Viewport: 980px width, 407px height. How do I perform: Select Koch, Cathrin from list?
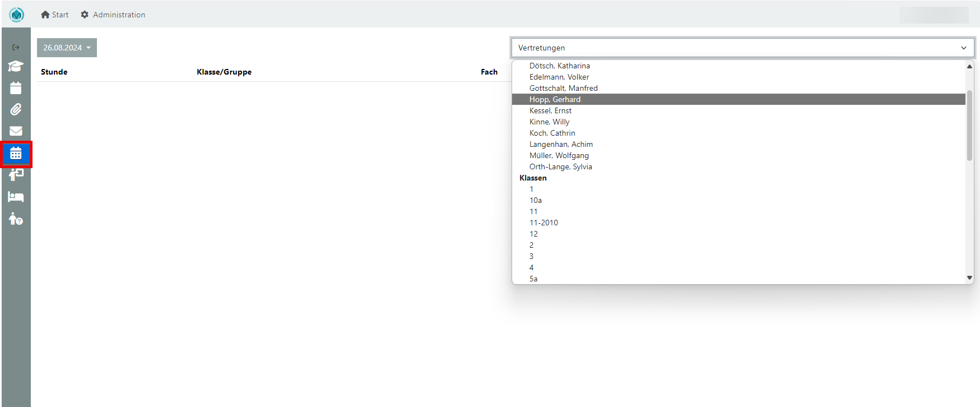(x=739, y=133)
